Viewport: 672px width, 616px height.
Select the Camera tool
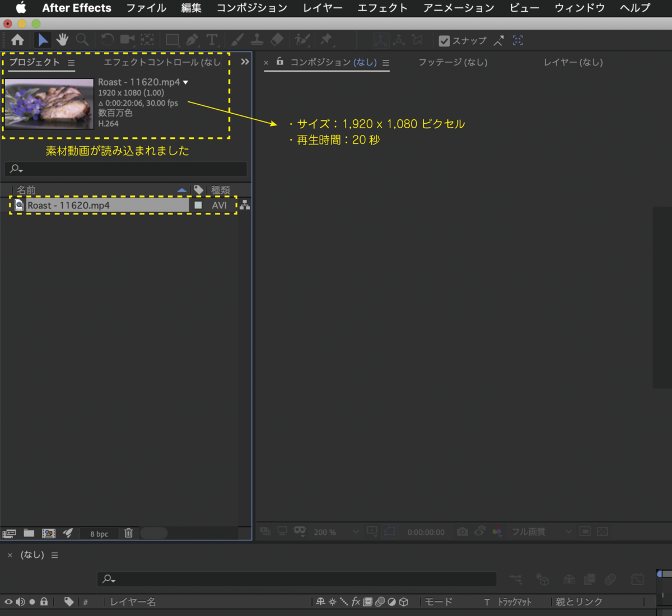(x=127, y=40)
